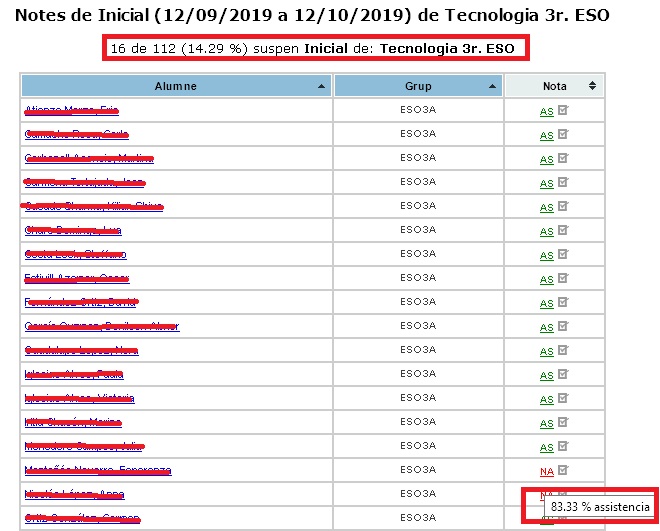
Task: Click the edit-grade icon in the fourteenth row
Action: click(x=563, y=422)
